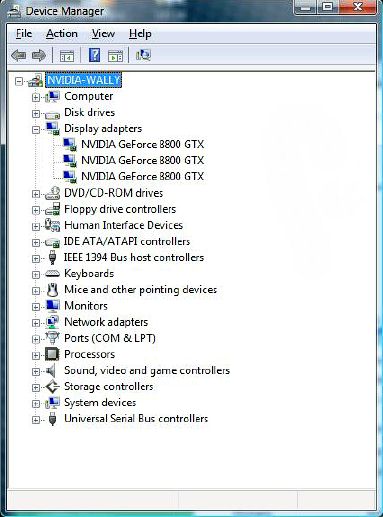Open the Action menu
Screen dimensions: 383x517
pyautogui.click(x=62, y=34)
